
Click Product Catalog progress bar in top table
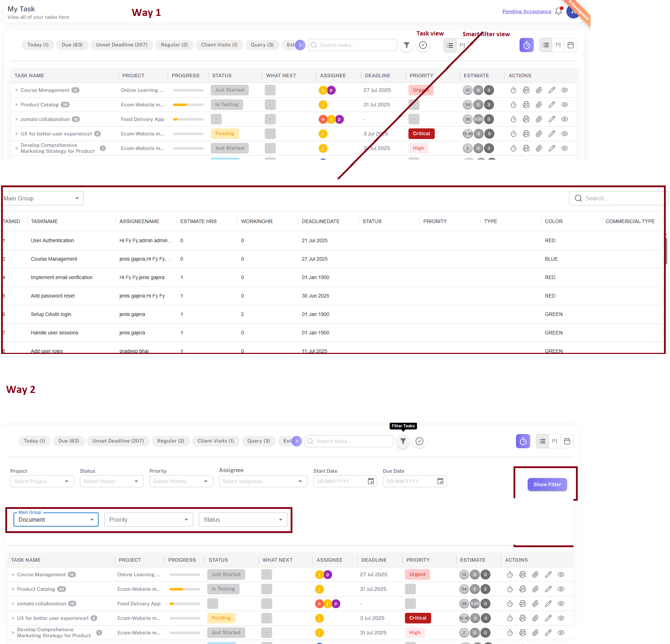coord(188,105)
